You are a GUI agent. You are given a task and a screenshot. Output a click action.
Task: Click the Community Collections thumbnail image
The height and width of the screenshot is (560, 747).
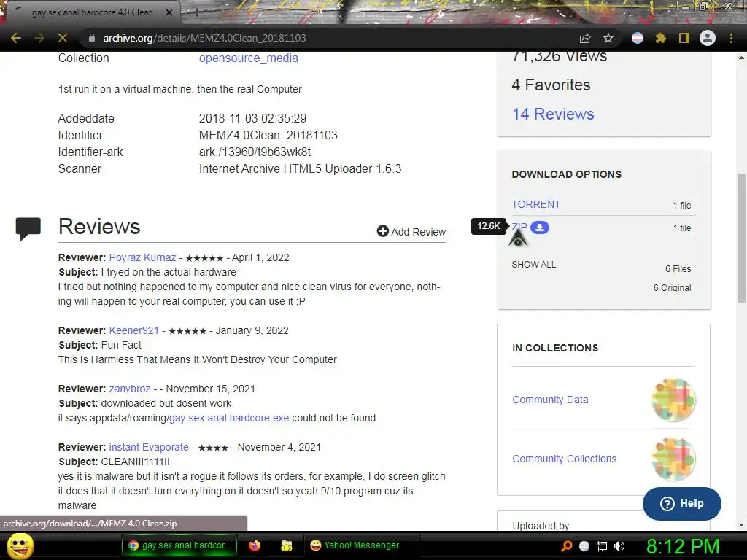click(x=673, y=459)
